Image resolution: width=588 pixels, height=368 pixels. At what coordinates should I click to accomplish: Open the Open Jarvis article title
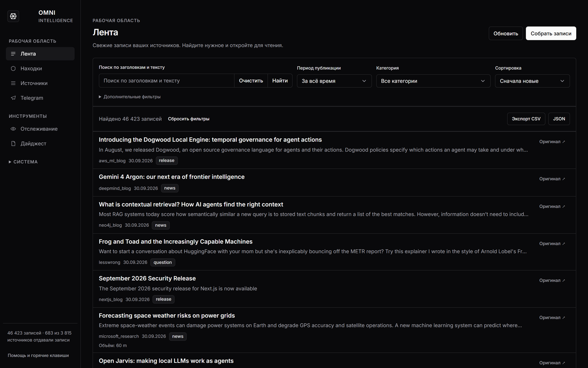(x=166, y=361)
